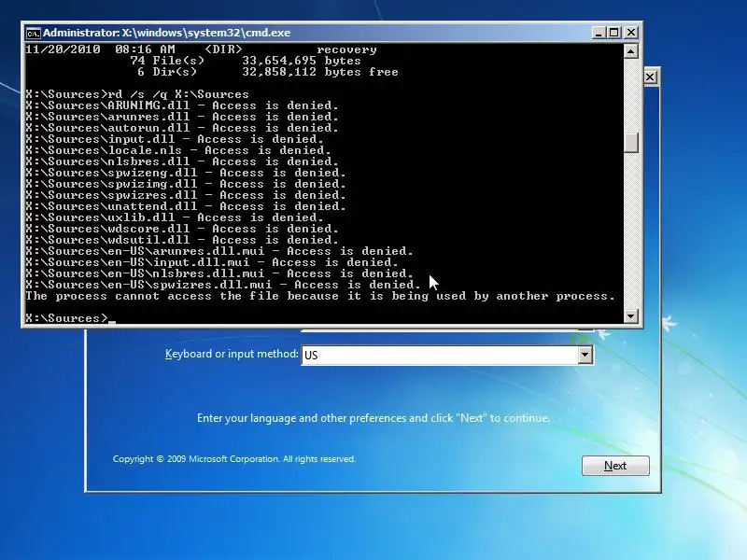Click the line 'X:\Sources\input.dll - Access is denied.'
The image size is (747, 560).
click(175, 139)
